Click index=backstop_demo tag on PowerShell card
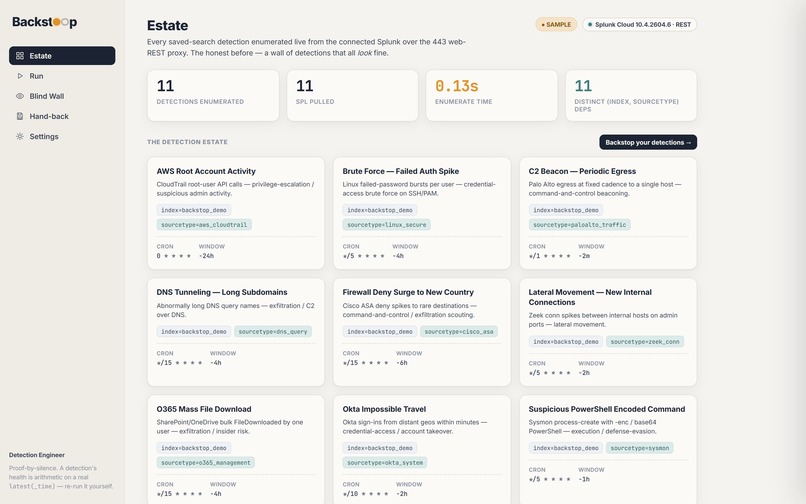This screenshot has height=504, width=806. click(x=566, y=448)
